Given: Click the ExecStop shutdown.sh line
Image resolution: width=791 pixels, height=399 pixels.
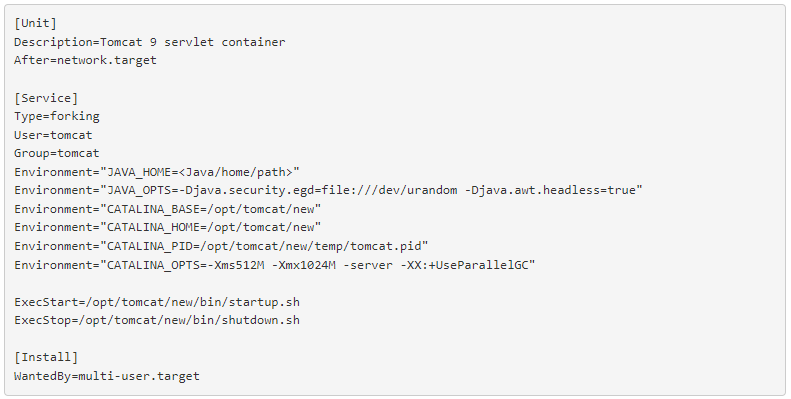Looking at the screenshot, I should [157, 320].
